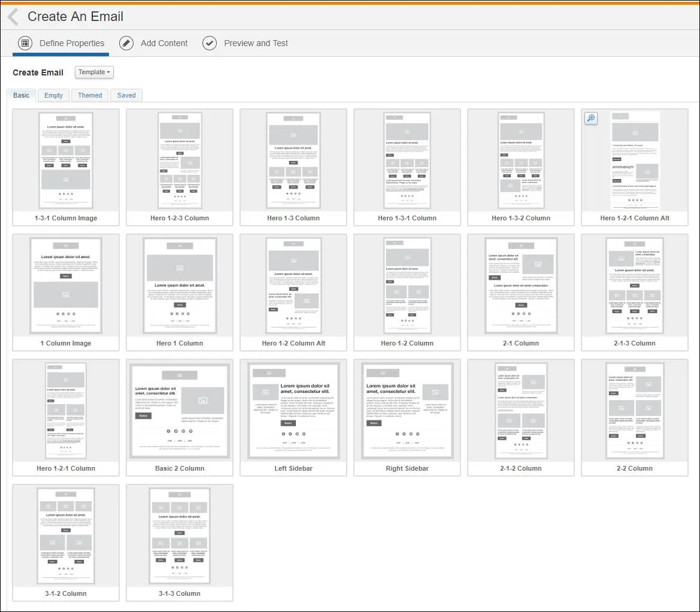Select the Hero 1-2 Column Alt template
The width and height of the screenshot is (700, 612).
pos(293,292)
